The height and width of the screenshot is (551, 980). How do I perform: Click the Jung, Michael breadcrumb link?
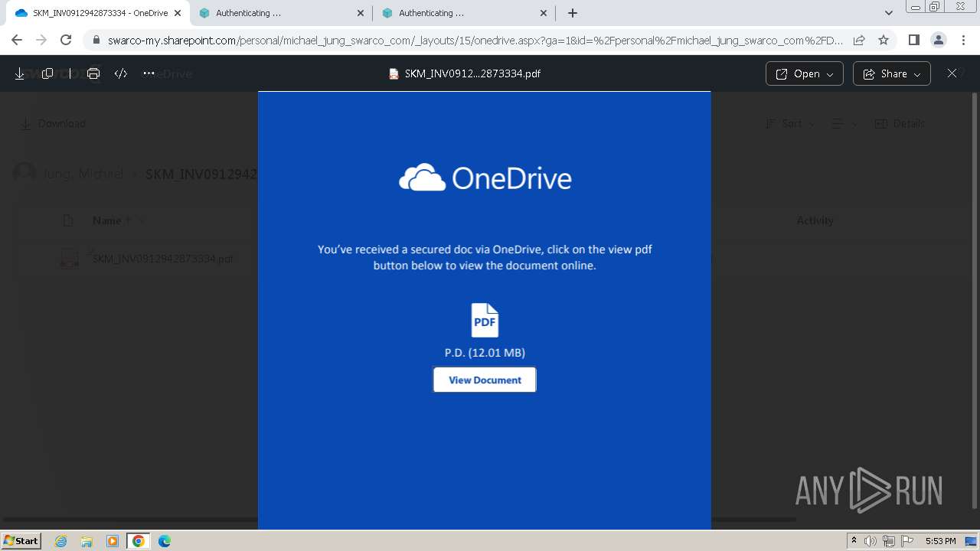(x=83, y=174)
